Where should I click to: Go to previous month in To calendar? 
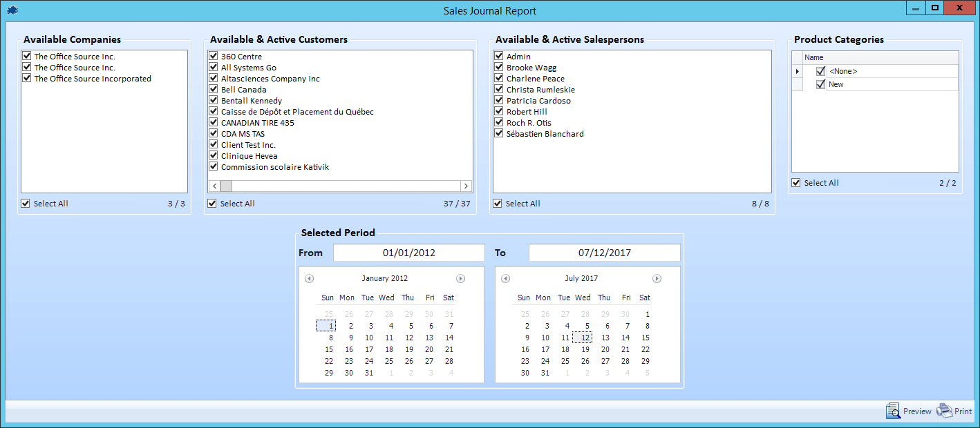(505, 279)
